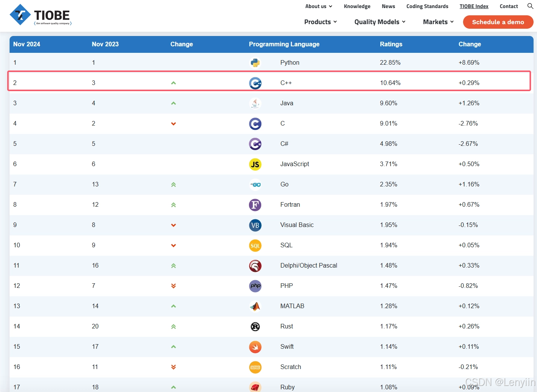Go to the TIOBE Index page

tap(474, 6)
